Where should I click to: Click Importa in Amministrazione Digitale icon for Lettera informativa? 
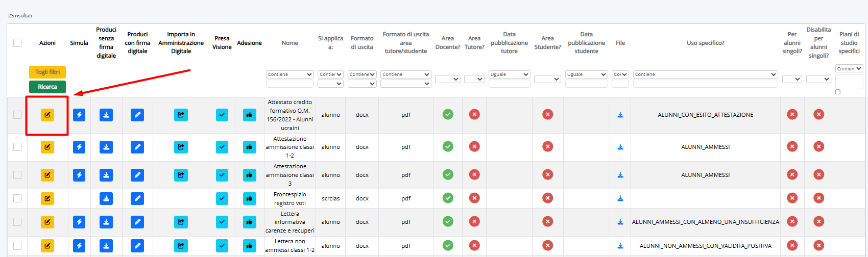(181, 222)
